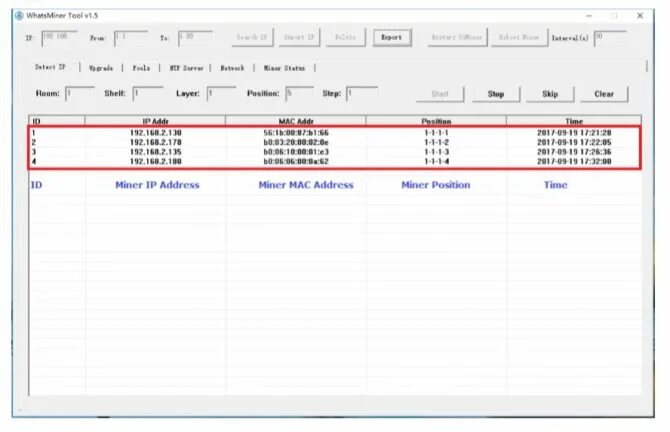The image size is (670, 432).
Task: Click time cell 2017-09-19 17:32:00
Action: 574,162
